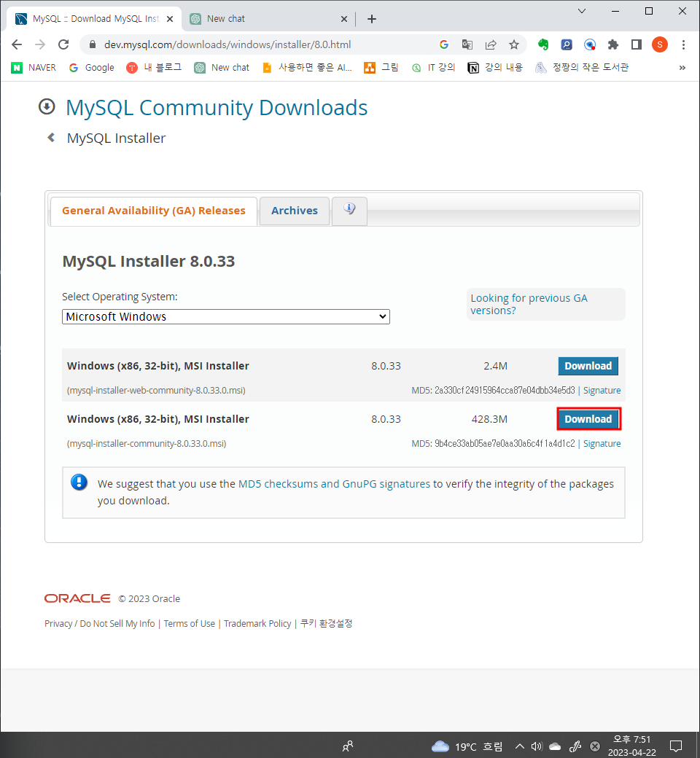
Task: Switch to the MySQL Download tab
Action: [x=96, y=19]
